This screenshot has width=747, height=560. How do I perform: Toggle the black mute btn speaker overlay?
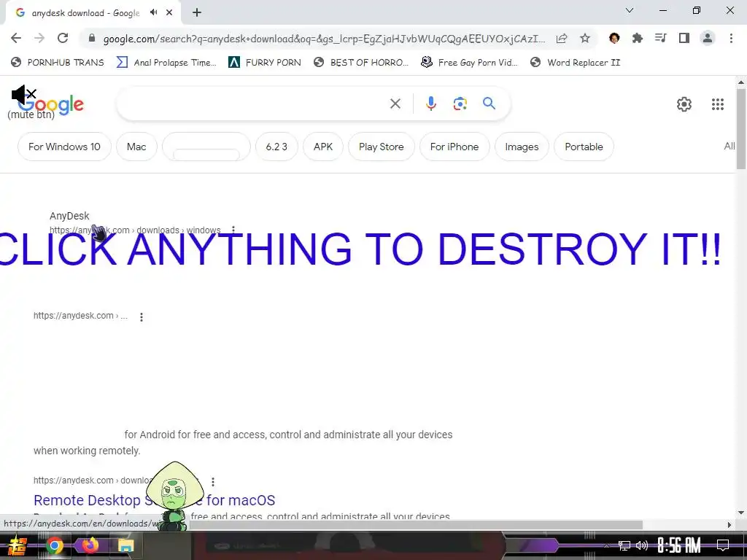[24, 95]
